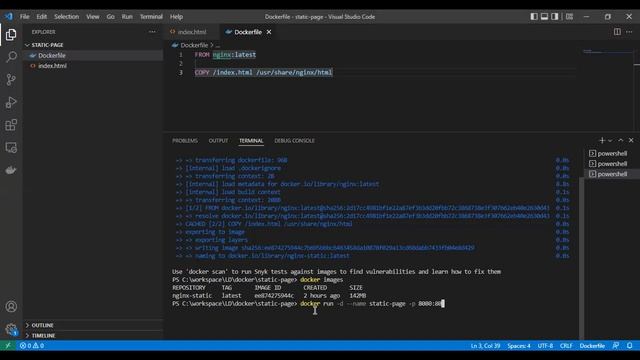640x360 pixels.
Task: Create a new terminal with plus icon
Action: (602, 140)
